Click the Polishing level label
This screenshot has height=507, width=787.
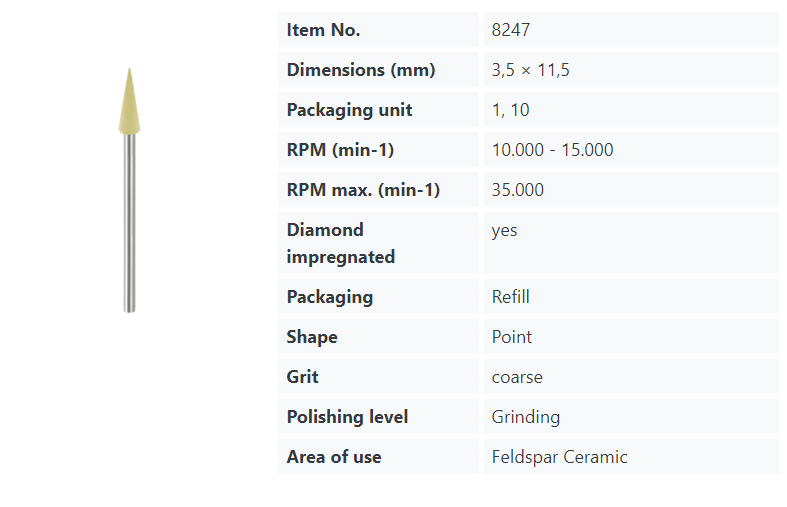pyautogui.click(x=347, y=417)
